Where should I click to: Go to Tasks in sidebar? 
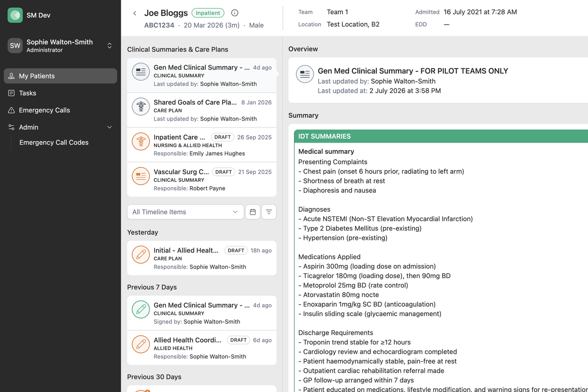(61, 93)
